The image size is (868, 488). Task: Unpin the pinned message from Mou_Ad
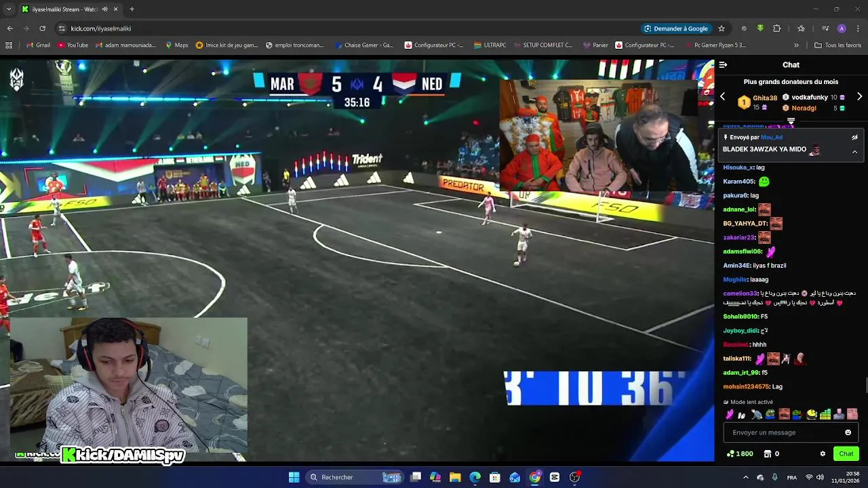click(854, 138)
